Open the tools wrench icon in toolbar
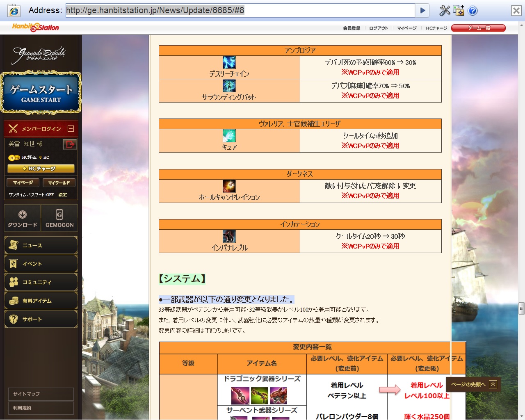This screenshot has height=420, width=525. click(x=445, y=10)
